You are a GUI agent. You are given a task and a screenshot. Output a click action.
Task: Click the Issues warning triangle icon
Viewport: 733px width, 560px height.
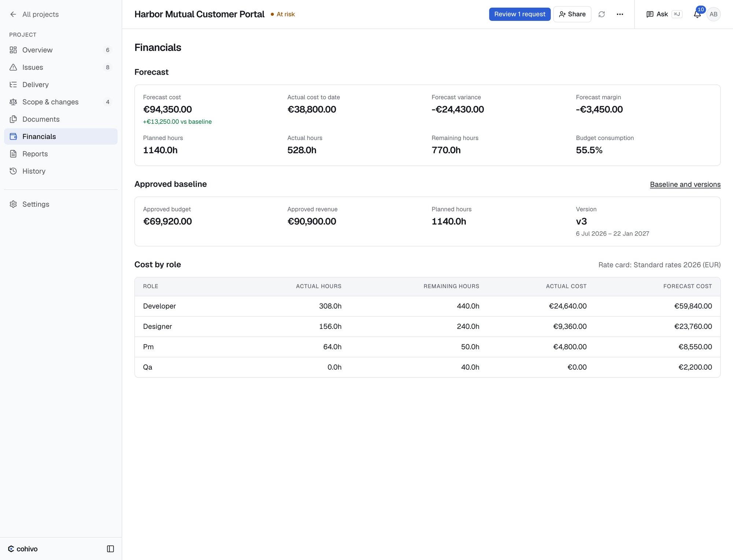(x=13, y=67)
